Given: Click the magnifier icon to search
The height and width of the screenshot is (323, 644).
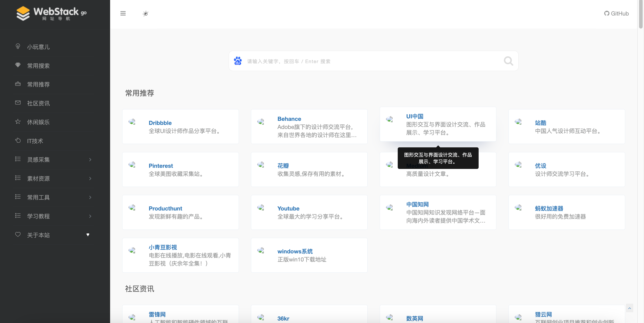Looking at the screenshot, I should coord(508,61).
